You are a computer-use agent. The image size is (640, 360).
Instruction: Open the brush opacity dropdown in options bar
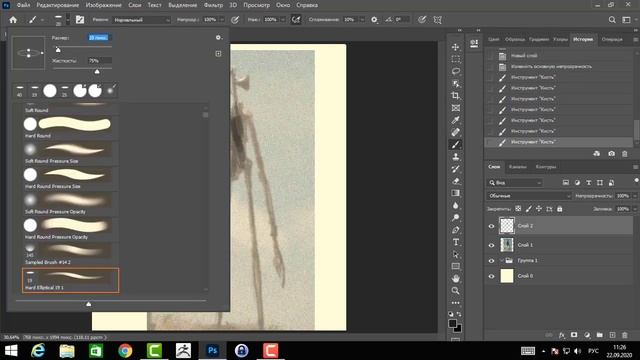pos(222,20)
